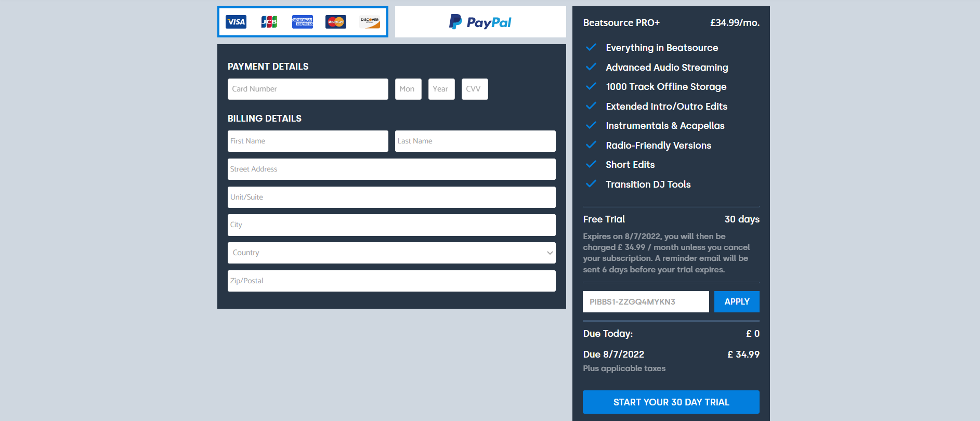
Task: Click the trial expiry notice paragraph
Action: [x=667, y=253]
